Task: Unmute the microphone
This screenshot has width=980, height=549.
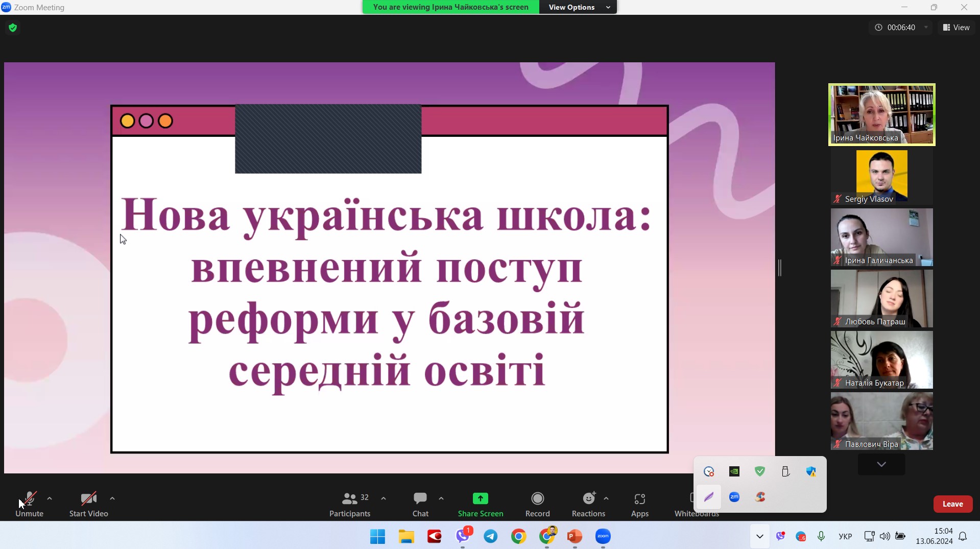Action: click(x=29, y=504)
